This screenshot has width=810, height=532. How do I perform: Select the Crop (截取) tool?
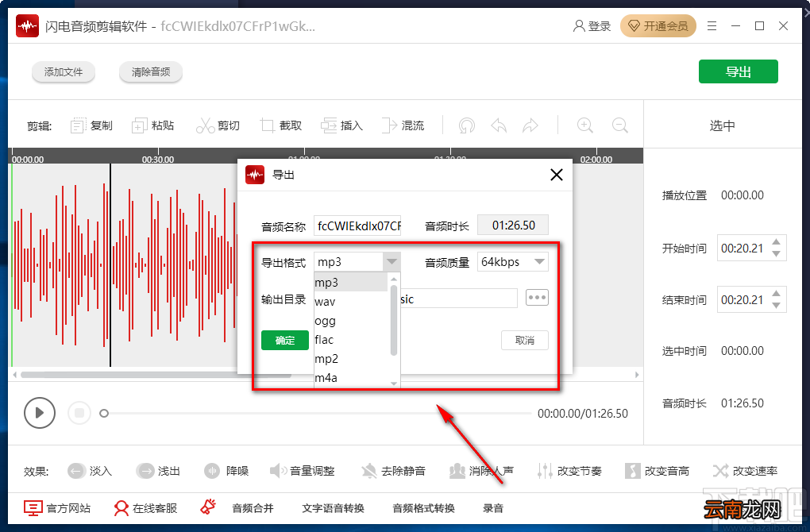(x=281, y=125)
